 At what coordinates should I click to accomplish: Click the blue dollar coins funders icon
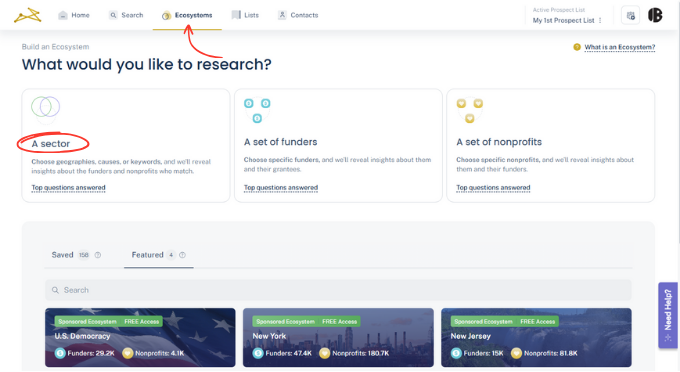coord(257,110)
